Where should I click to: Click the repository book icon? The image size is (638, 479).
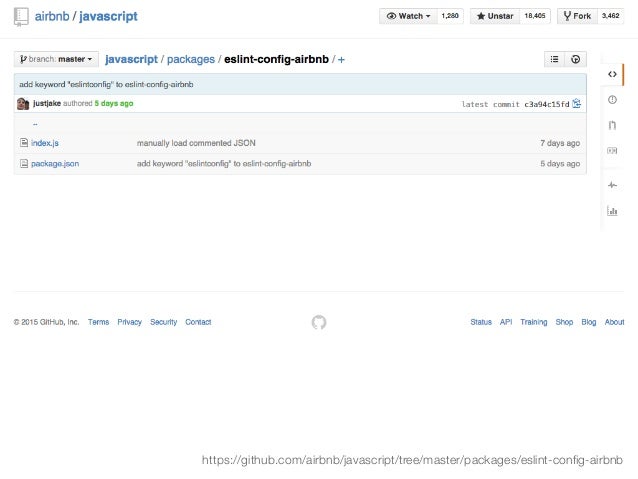tap(21, 17)
